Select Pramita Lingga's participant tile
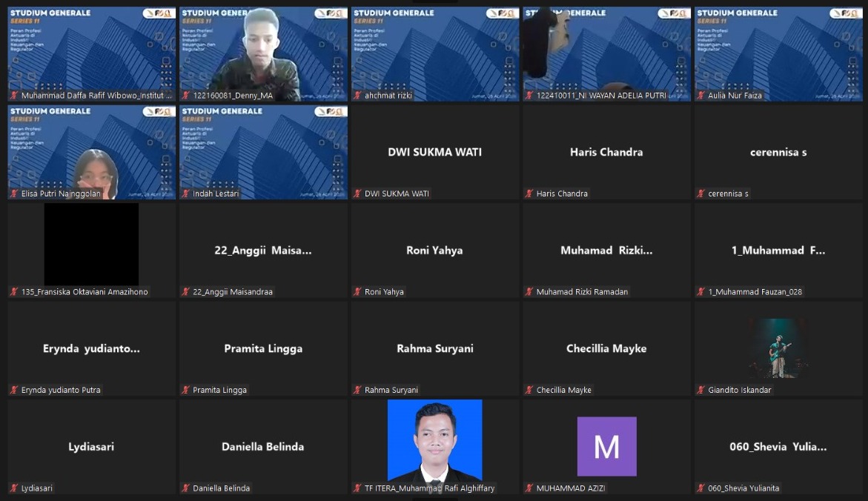 click(263, 348)
